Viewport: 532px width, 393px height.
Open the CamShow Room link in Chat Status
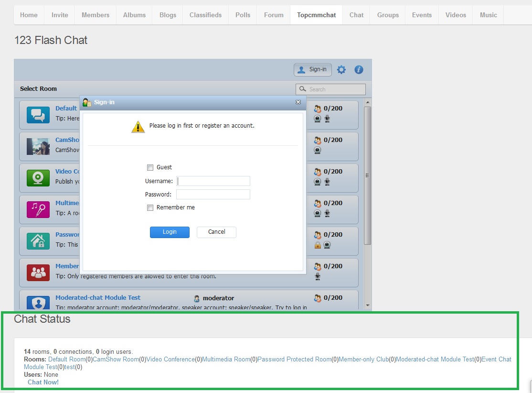(116, 359)
